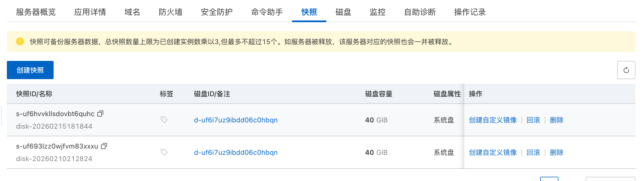Click 回滚 for snapshot disk-20260210212824
Viewport: 644px width, 181px height.
(533, 152)
